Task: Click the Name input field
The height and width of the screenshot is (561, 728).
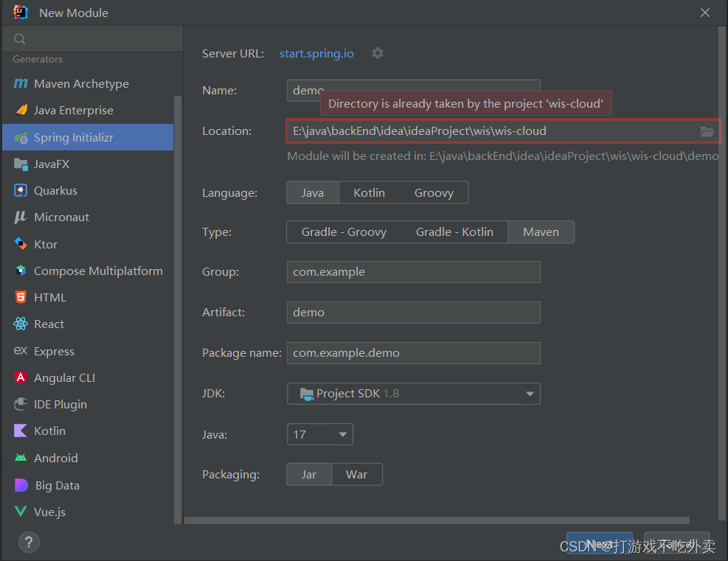Action: click(414, 91)
